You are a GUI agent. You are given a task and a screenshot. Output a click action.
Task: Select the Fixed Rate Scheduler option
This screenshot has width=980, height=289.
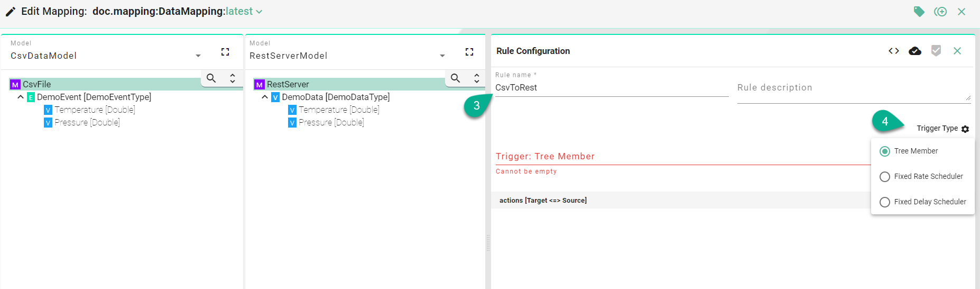pos(885,177)
